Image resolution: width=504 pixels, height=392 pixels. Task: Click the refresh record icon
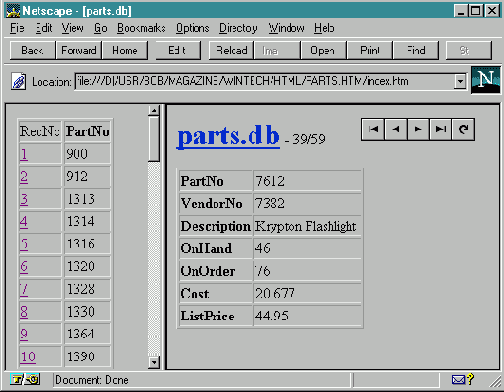coord(463,129)
